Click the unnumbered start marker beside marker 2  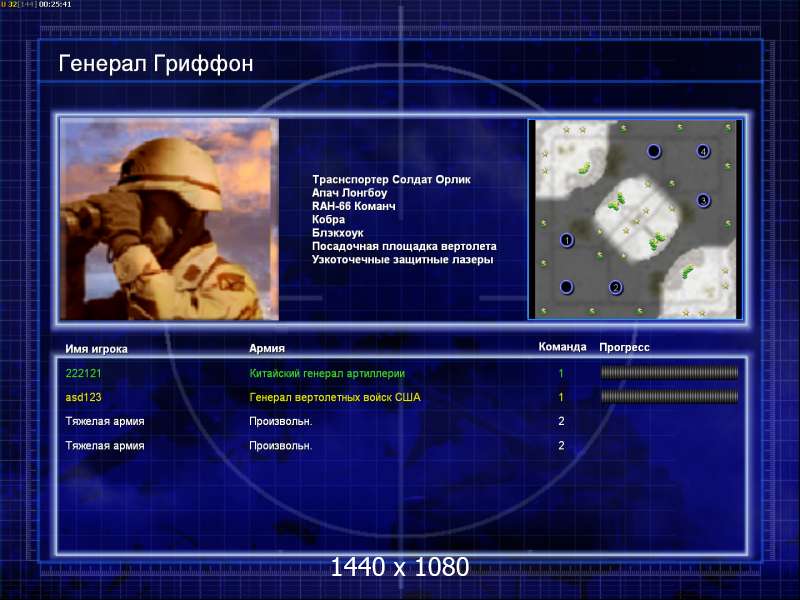(566, 287)
